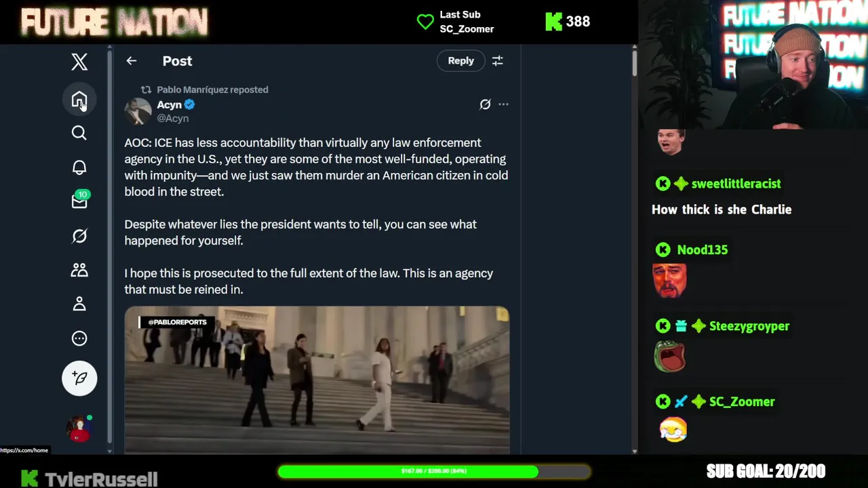The width and height of the screenshot is (868, 488).
Task: Click chat message 'How thick is she Charlie'
Action: [x=722, y=209]
